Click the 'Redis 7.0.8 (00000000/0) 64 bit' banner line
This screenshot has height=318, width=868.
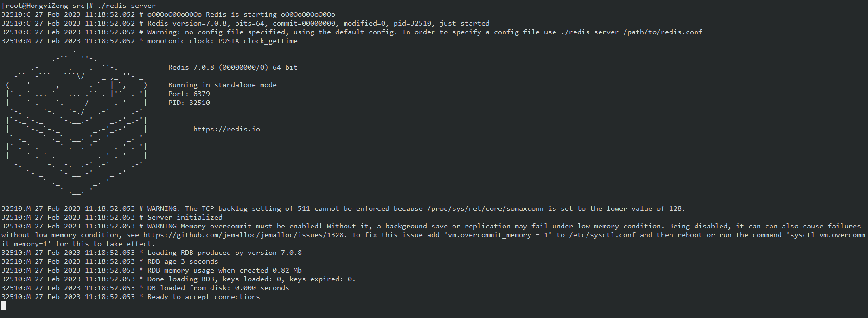pyautogui.click(x=233, y=67)
